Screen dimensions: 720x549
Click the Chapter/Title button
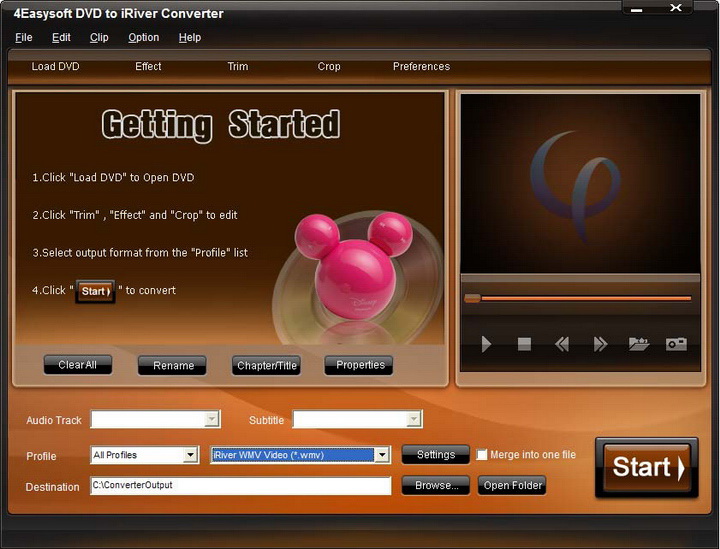click(266, 366)
